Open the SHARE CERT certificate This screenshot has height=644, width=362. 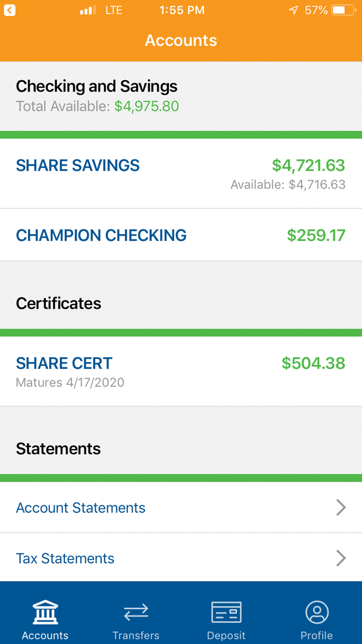[64, 363]
